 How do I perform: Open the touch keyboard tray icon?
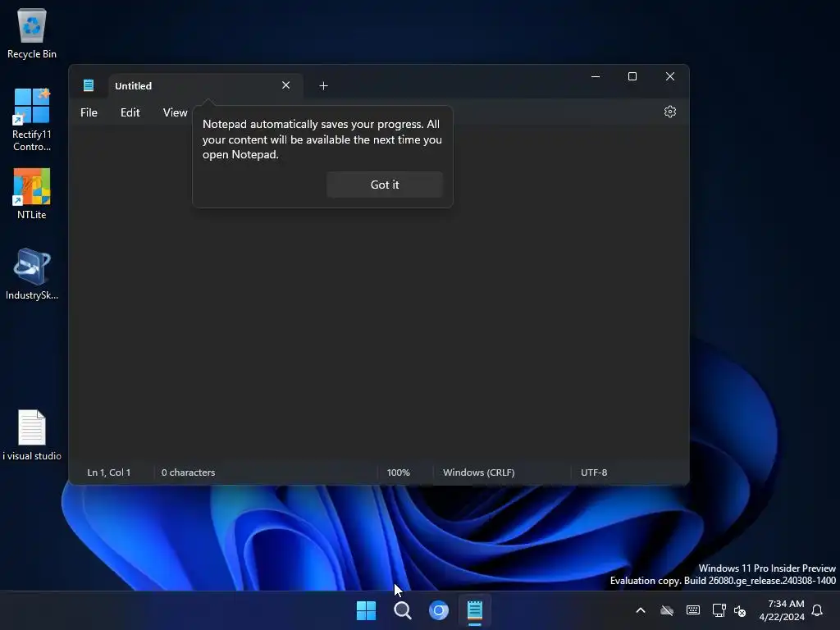coord(692,610)
